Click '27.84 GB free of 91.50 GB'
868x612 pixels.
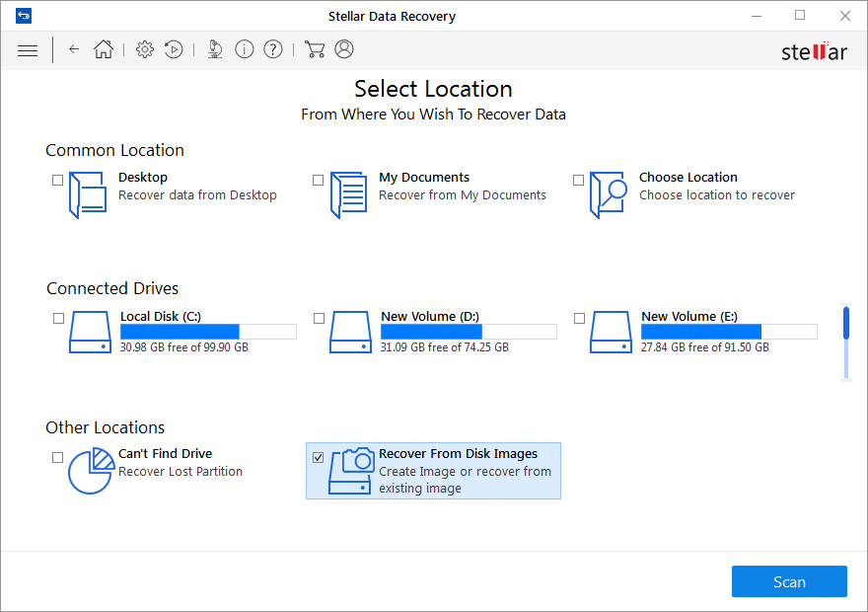pos(704,347)
